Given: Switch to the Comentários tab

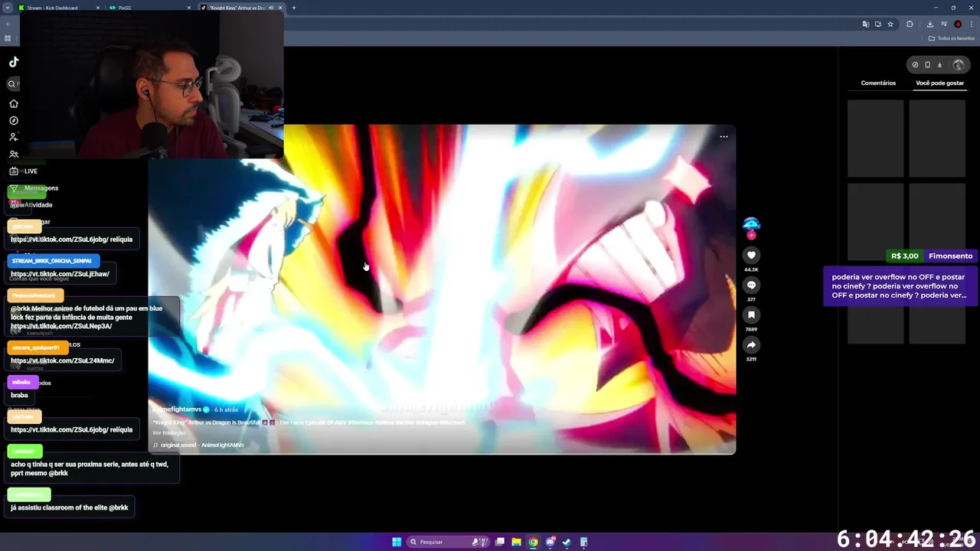Looking at the screenshot, I should [x=878, y=83].
